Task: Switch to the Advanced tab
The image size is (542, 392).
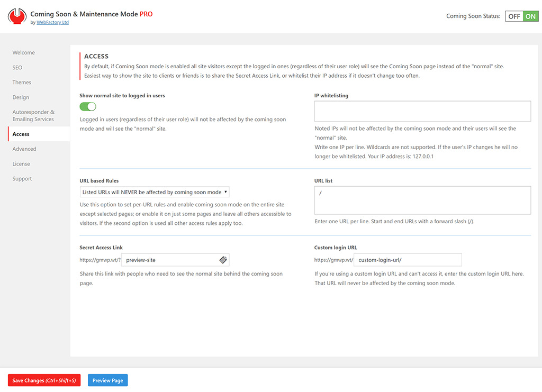Action: pos(24,149)
